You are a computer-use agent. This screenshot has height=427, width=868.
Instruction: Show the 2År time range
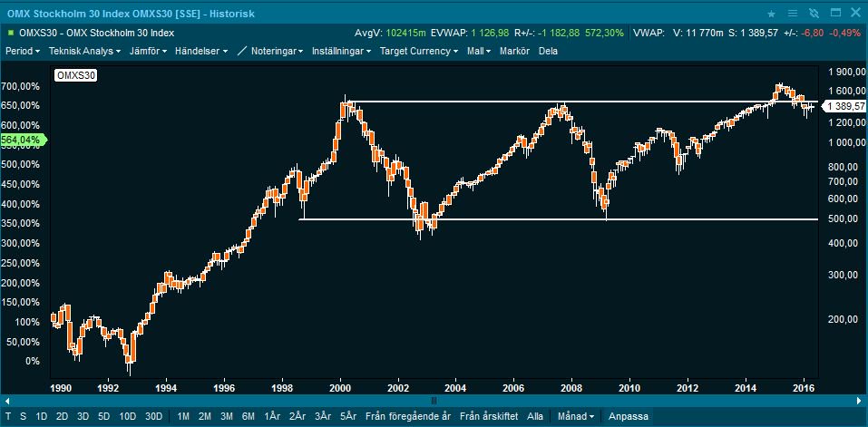[x=297, y=416]
